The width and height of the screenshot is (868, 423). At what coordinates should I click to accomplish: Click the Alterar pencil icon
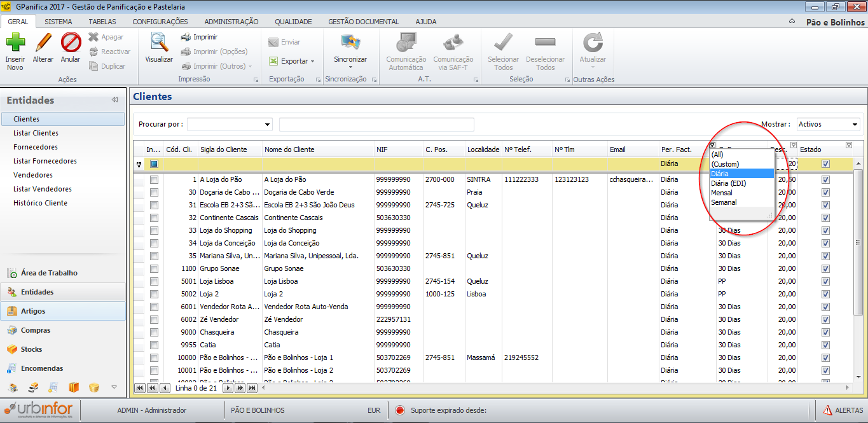(x=43, y=43)
